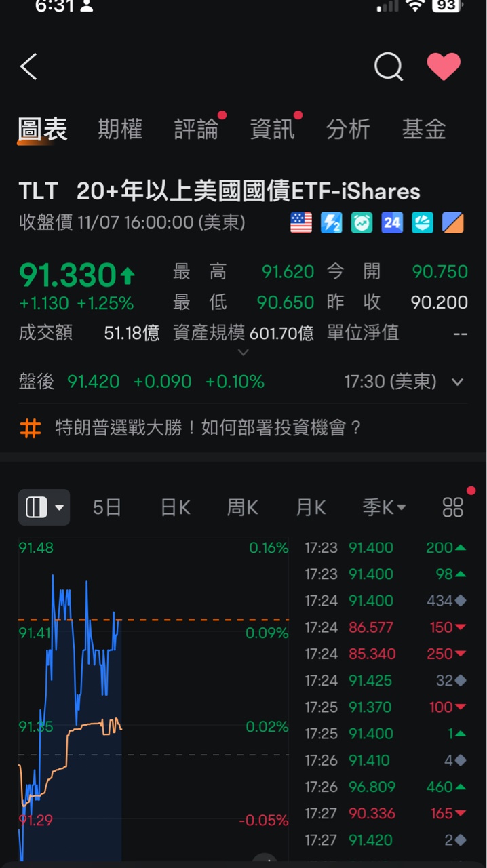Tap the 成交額 51.18億 value
This screenshot has width=487, height=868.
[x=132, y=333]
